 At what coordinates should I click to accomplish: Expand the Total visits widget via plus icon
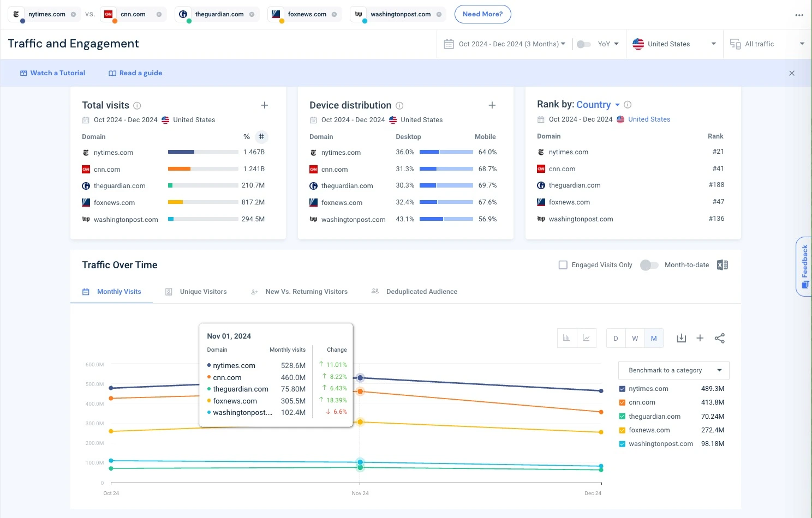point(265,105)
